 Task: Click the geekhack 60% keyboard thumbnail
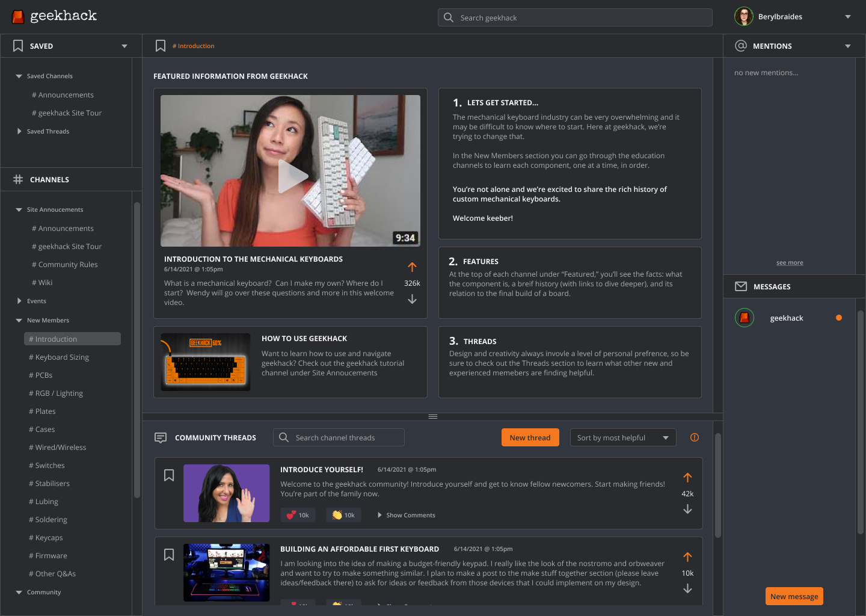pyautogui.click(x=206, y=362)
